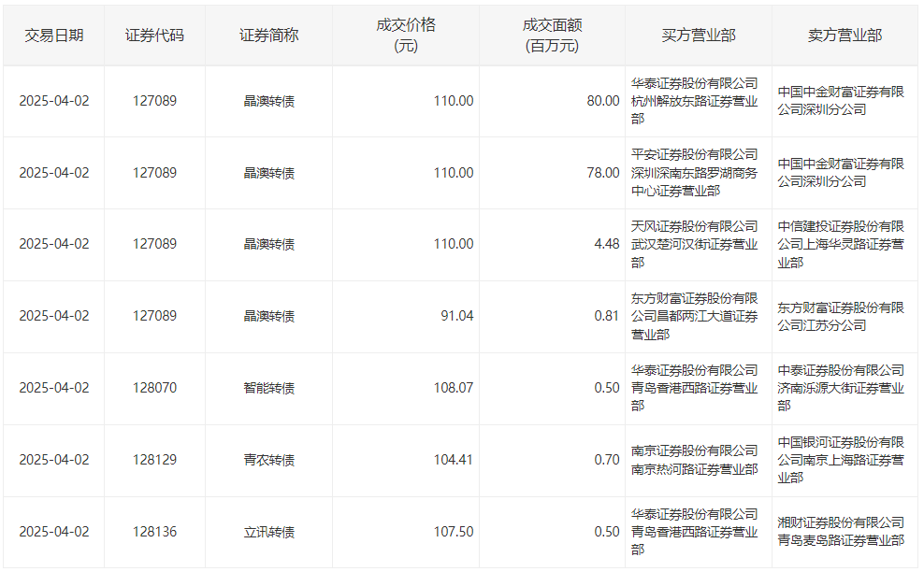Click the 青农转债 security name
This screenshot has width=924, height=572.
[268, 460]
